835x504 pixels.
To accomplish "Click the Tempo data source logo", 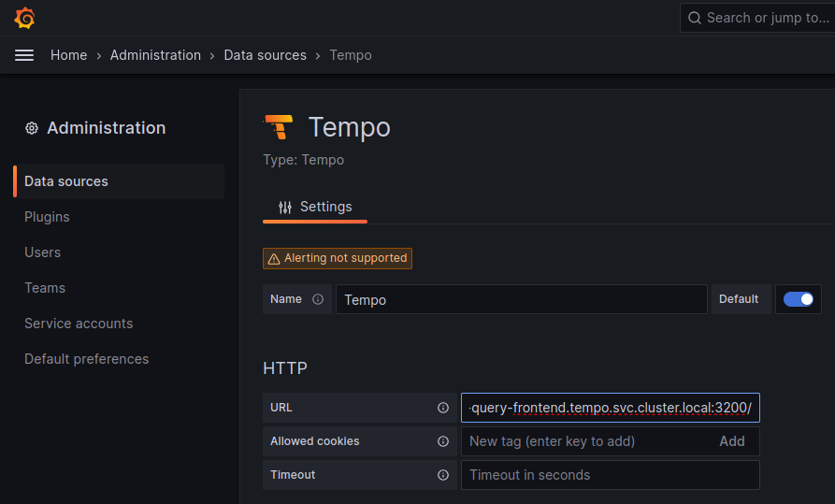I will pyautogui.click(x=279, y=127).
